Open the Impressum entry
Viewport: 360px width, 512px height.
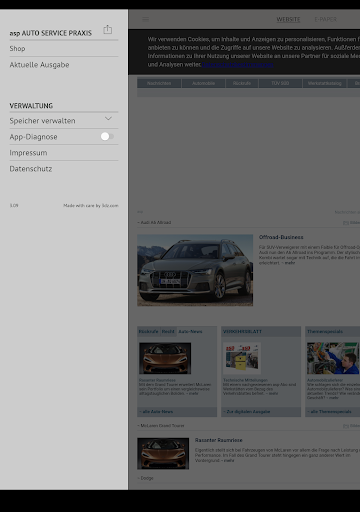tap(64, 153)
